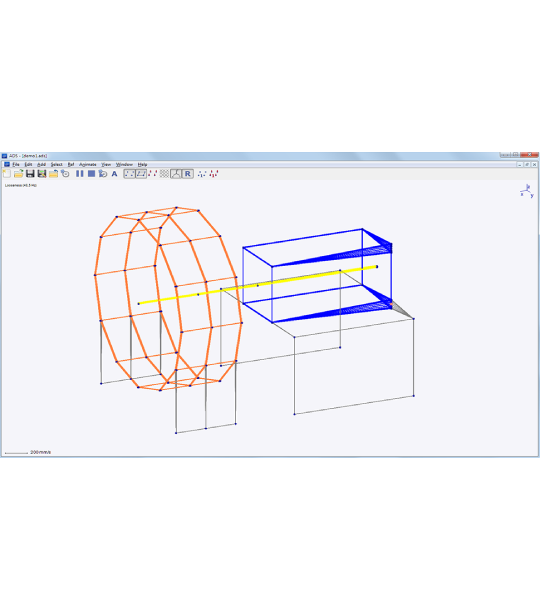Toggle the connected lines display button

coord(141,174)
